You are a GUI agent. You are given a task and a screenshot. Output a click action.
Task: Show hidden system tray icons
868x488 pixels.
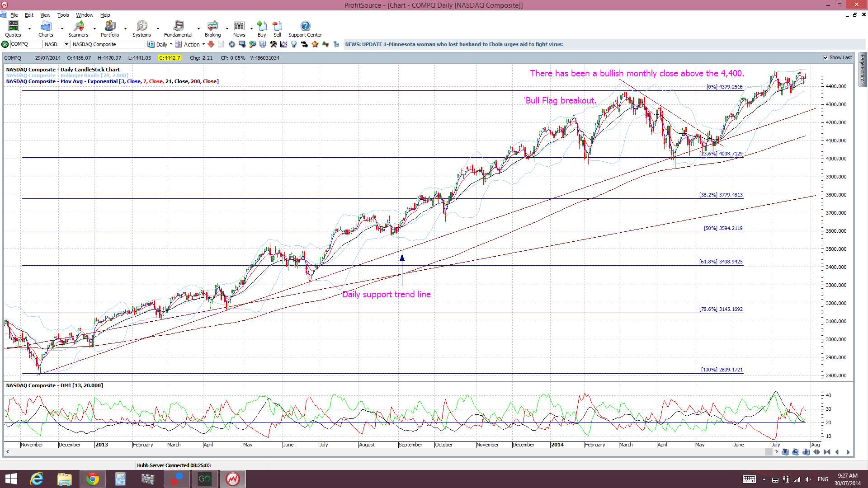pyautogui.click(x=764, y=479)
